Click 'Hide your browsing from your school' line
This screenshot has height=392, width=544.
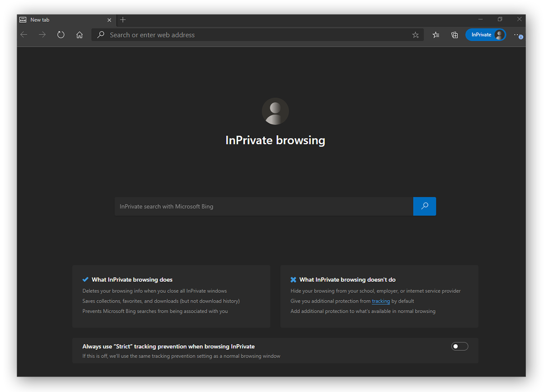pos(375,291)
